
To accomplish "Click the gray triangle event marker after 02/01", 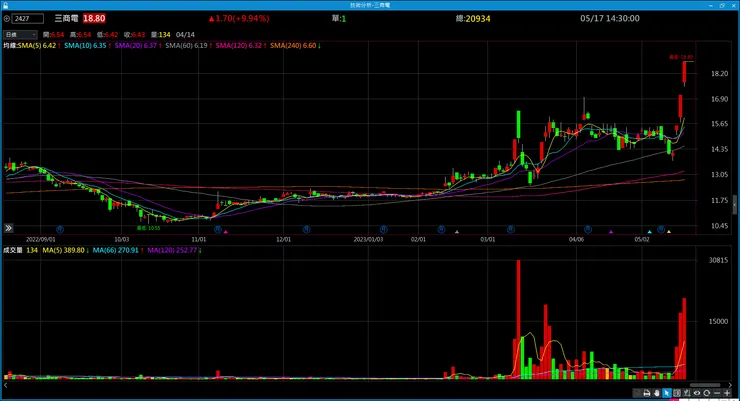I will (456, 232).
